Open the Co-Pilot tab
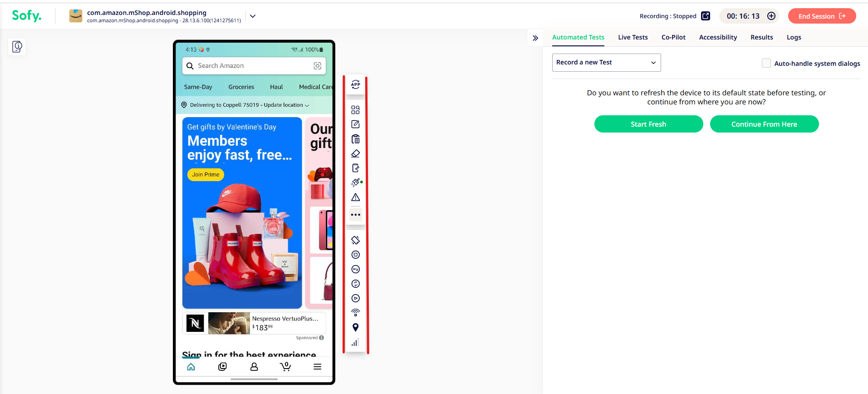The height and width of the screenshot is (394, 868). 673,37
